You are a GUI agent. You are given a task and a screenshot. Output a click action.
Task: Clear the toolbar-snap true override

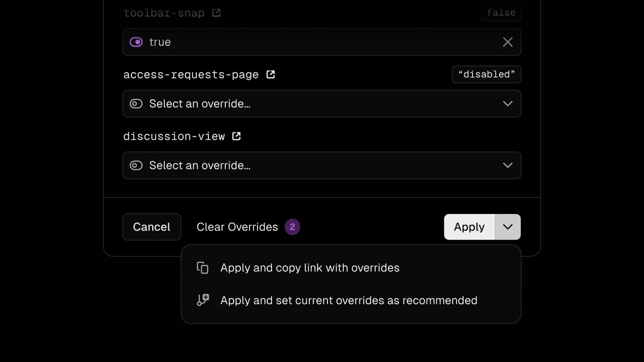508,42
